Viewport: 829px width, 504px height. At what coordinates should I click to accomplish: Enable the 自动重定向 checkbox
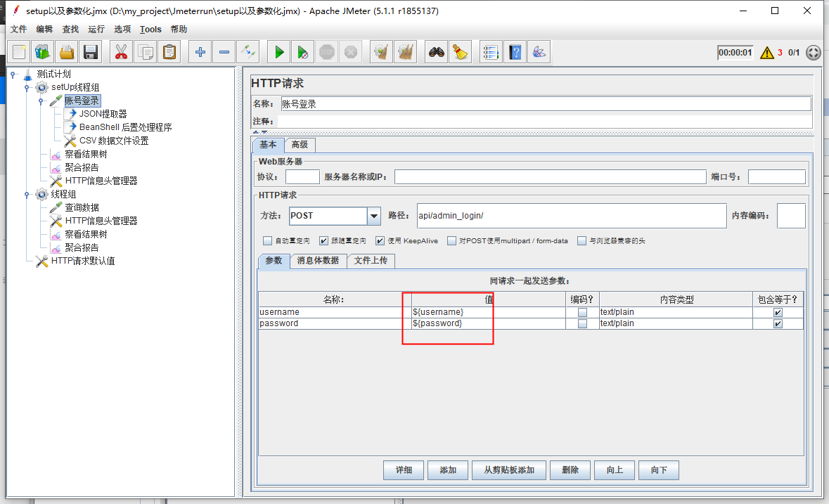tap(267, 241)
